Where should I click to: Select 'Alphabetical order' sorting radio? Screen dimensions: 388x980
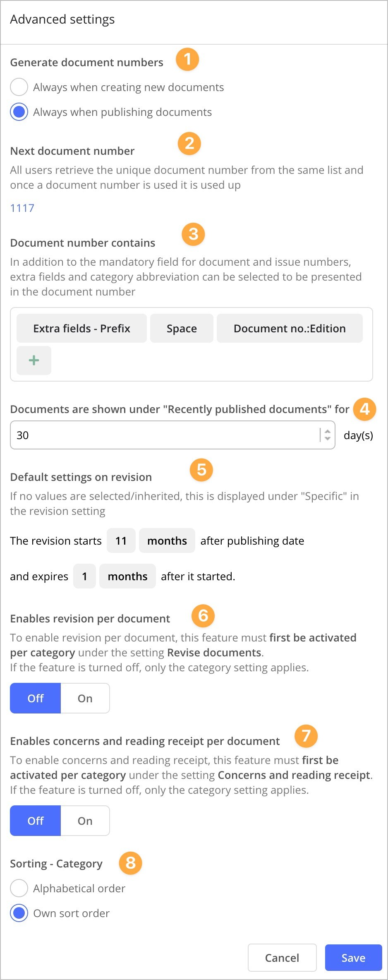[19, 889]
